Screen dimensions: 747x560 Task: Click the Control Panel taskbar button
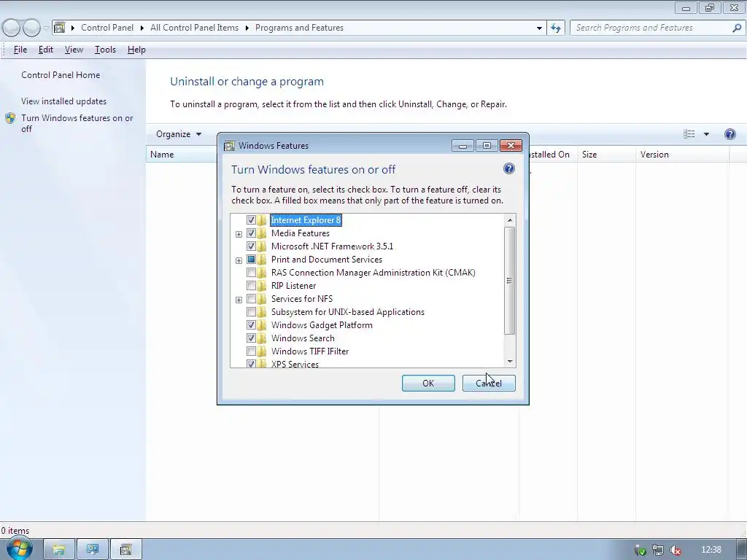125,550
